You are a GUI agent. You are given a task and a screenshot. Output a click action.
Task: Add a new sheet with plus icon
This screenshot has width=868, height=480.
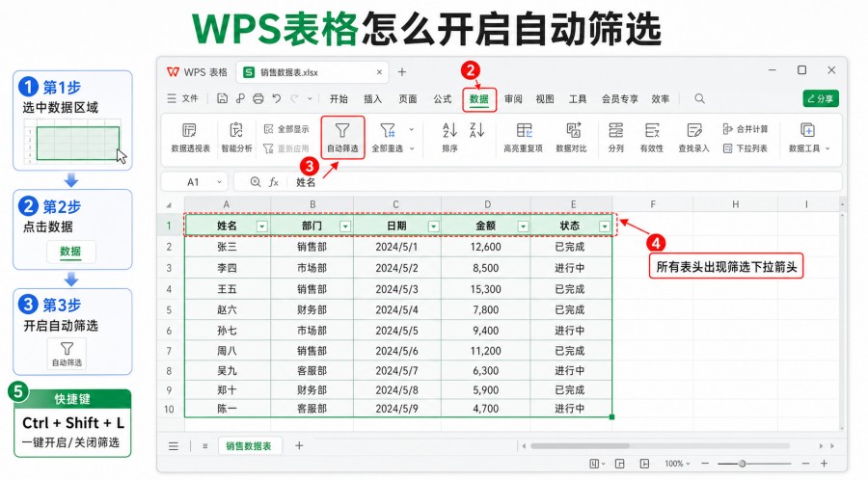tap(299, 445)
